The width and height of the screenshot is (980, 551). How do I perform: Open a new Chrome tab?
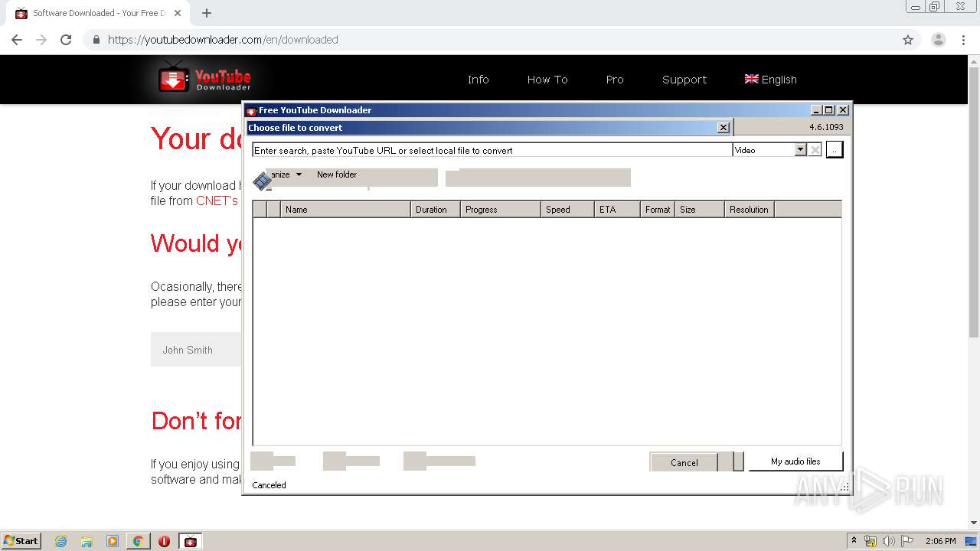pyautogui.click(x=207, y=13)
